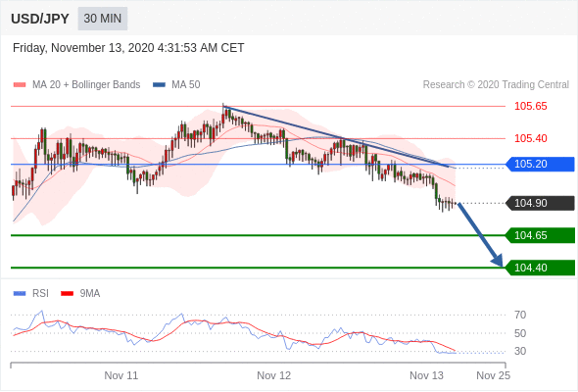
Task: Click the MA 50 legend label
Action: (x=186, y=85)
